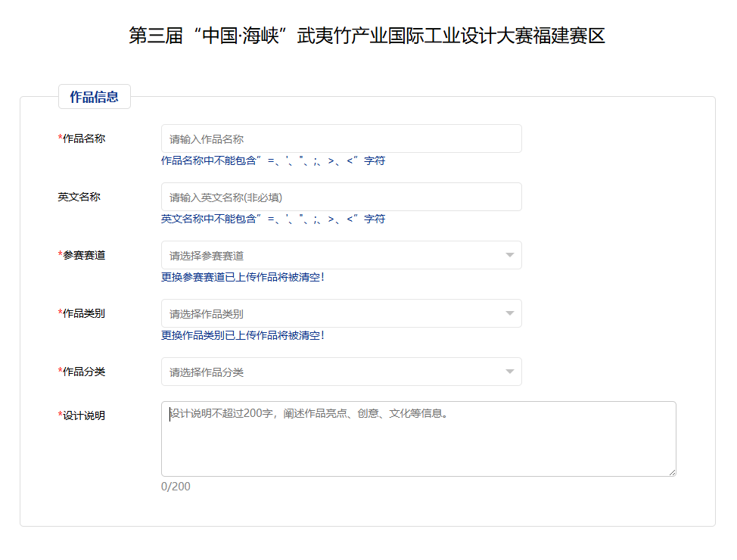The image size is (737, 560).
Task: Click the 更换作品类别 warning message
Action: point(242,335)
